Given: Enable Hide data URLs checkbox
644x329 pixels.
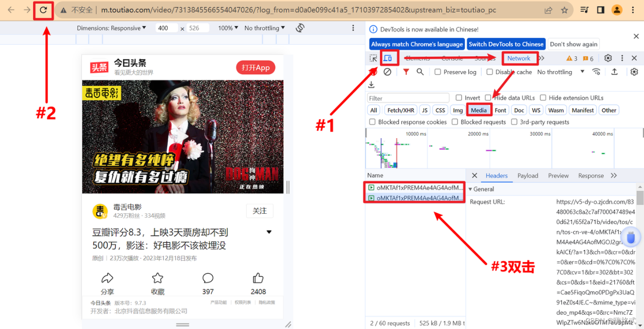Looking at the screenshot, I should pos(488,97).
